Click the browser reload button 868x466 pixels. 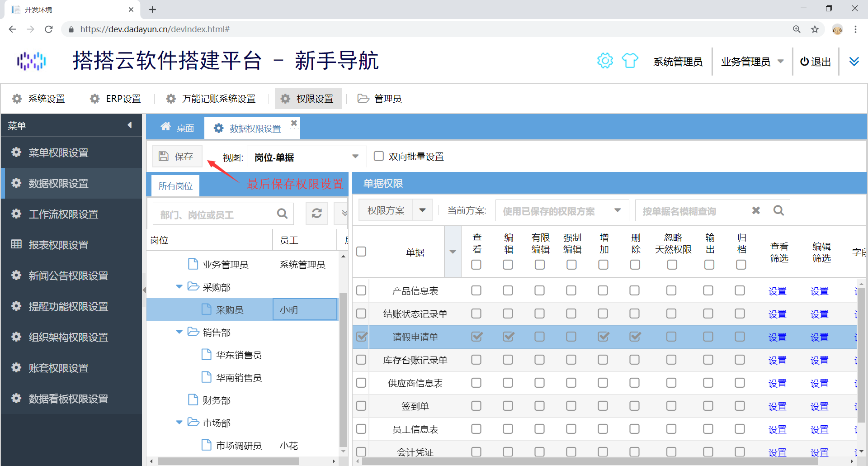tap(49, 29)
